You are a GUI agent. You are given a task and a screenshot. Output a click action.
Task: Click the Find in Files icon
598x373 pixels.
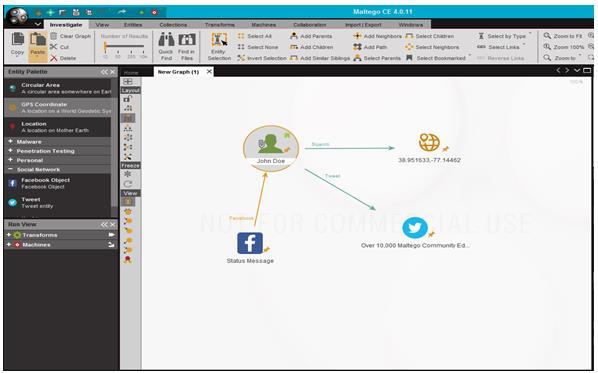pyautogui.click(x=187, y=40)
